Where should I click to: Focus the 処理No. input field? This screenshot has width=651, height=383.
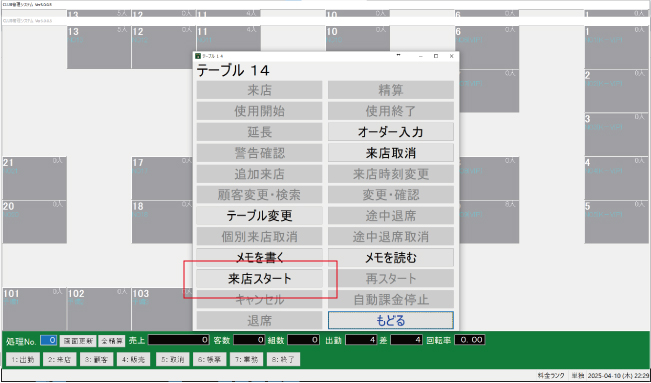click(x=48, y=341)
